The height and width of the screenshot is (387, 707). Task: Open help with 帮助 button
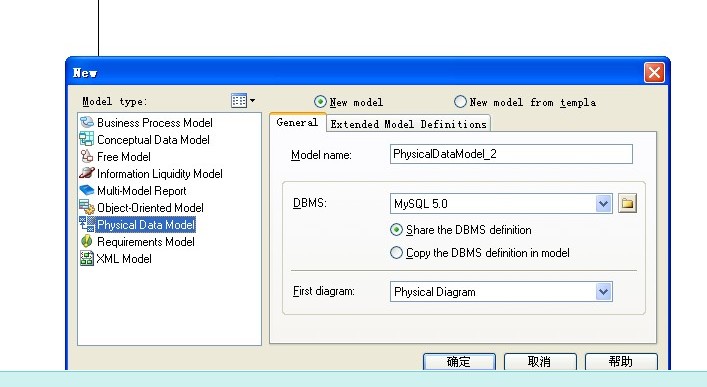621,361
